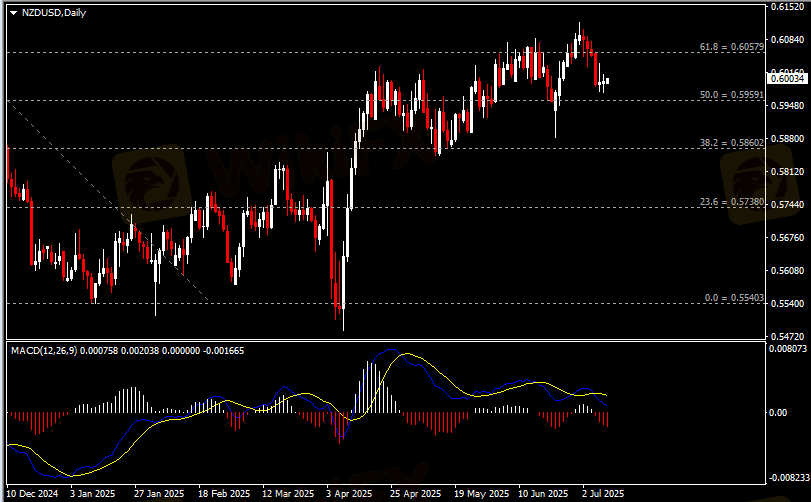Select the 61.8 = 0.60579 Fibonacci label

(x=731, y=47)
